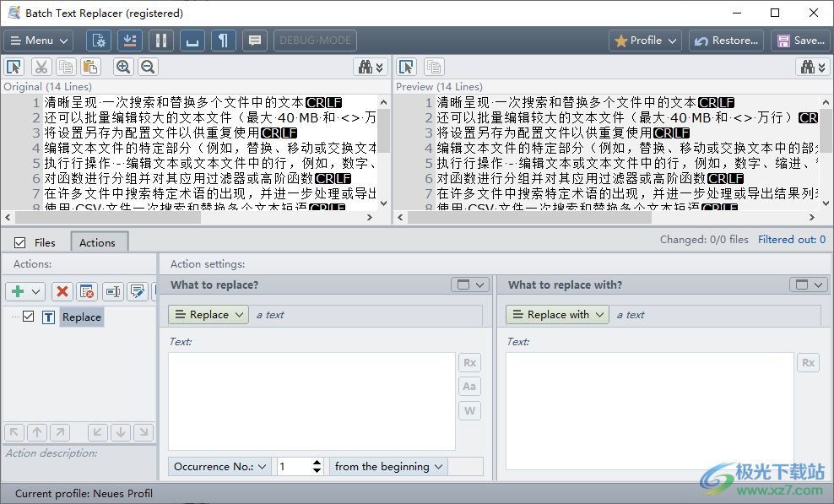Click the select-all icon in Original pane
The image size is (834, 504).
tap(14, 67)
